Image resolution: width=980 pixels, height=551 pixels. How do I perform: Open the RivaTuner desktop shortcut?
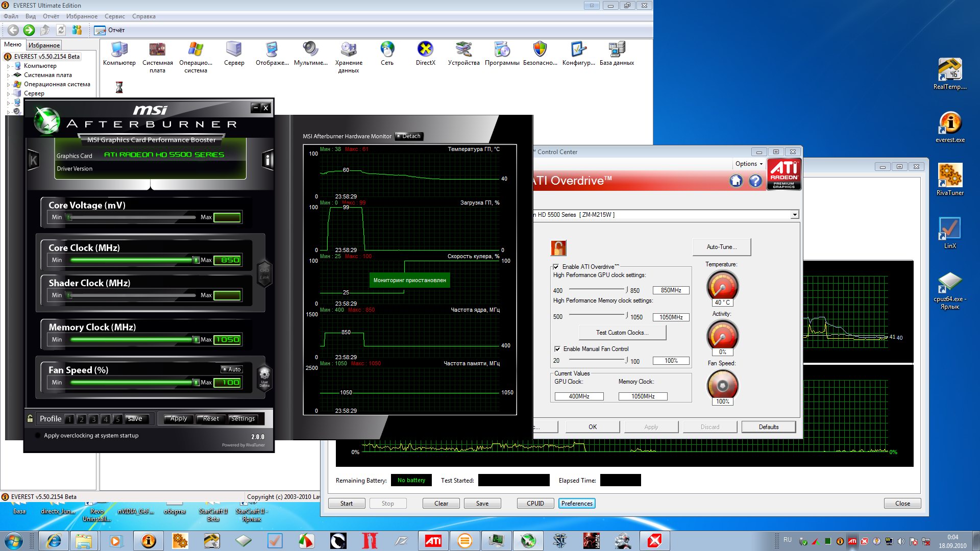click(x=949, y=176)
